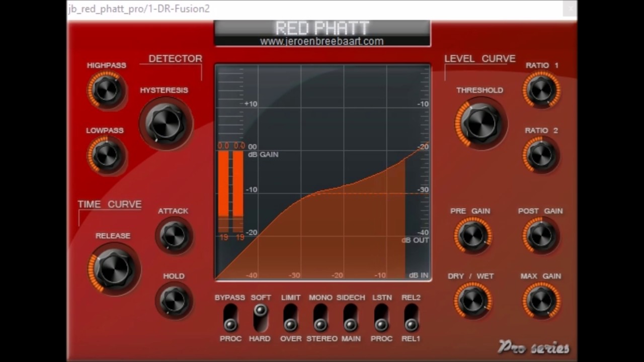
Task: Select the ATTACK knob
Action: (174, 236)
